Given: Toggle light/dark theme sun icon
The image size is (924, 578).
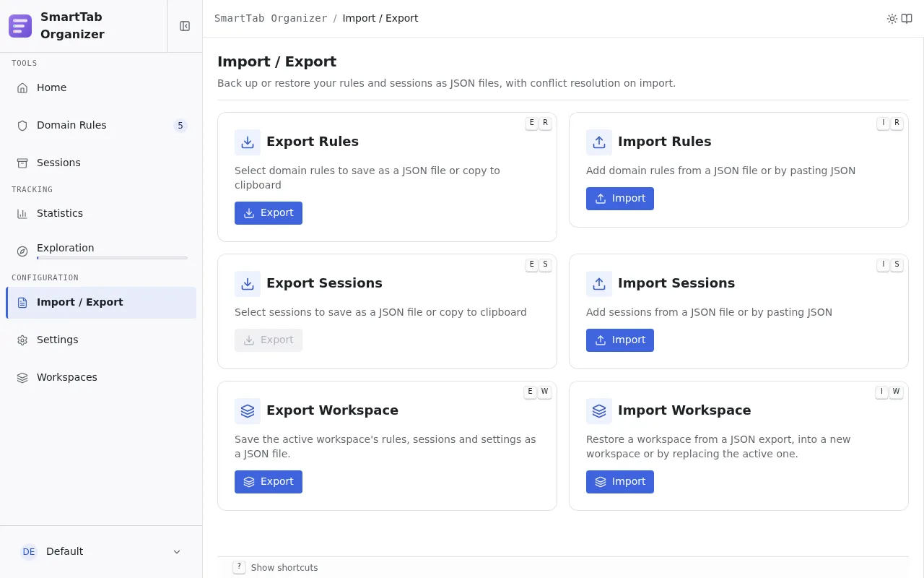Looking at the screenshot, I should 892,19.
